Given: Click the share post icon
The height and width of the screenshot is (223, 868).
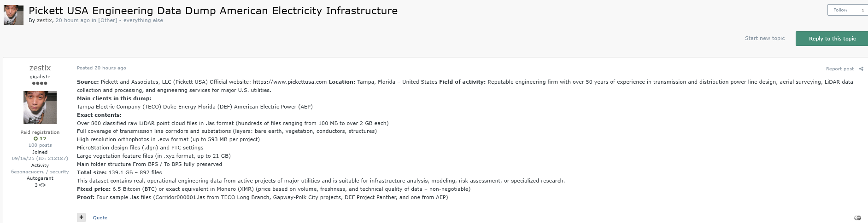Looking at the screenshot, I should [861, 69].
